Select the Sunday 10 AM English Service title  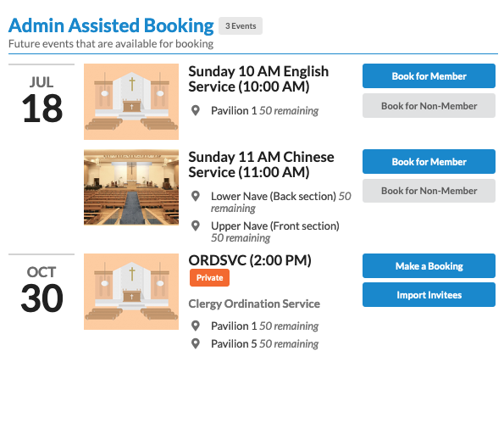[x=258, y=79]
